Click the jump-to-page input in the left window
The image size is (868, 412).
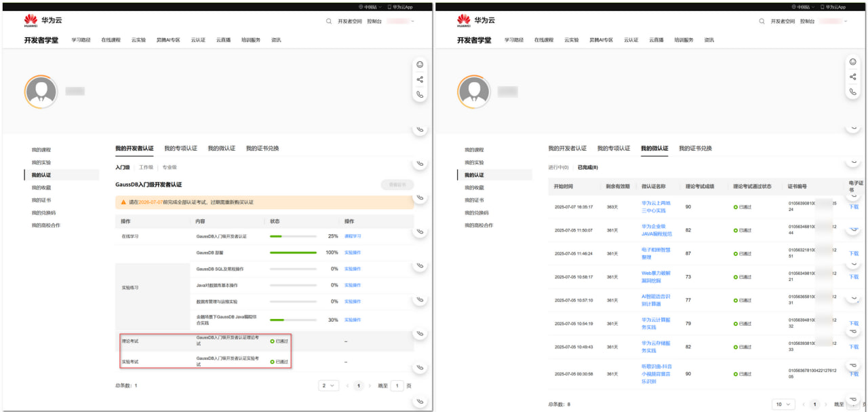coord(397,386)
